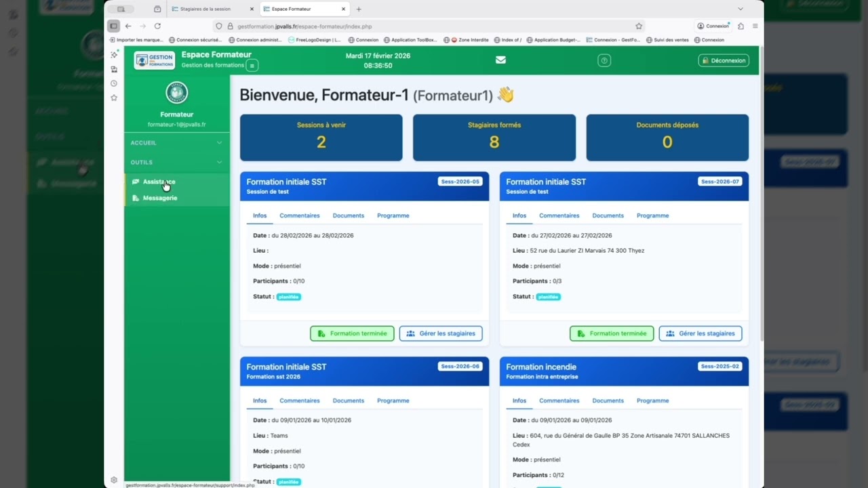Open the sidebar AI sparkle icon
This screenshot has height=488, width=868.
(114, 54)
